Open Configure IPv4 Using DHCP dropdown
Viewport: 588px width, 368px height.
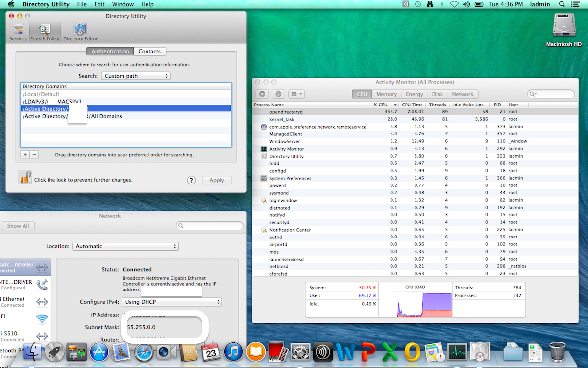(x=171, y=302)
